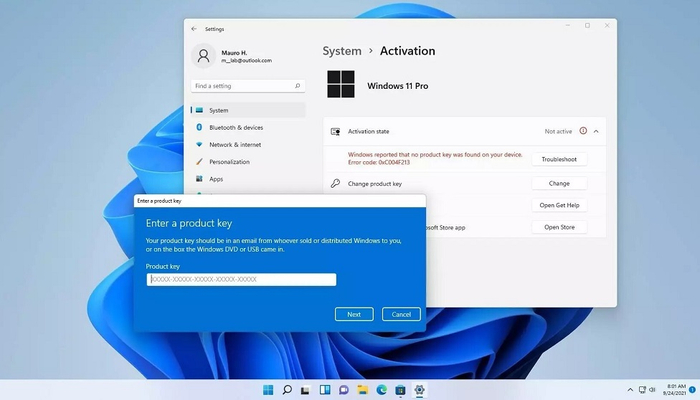
Task: Open File Explorer from taskbar
Action: [x=362, y=390]
